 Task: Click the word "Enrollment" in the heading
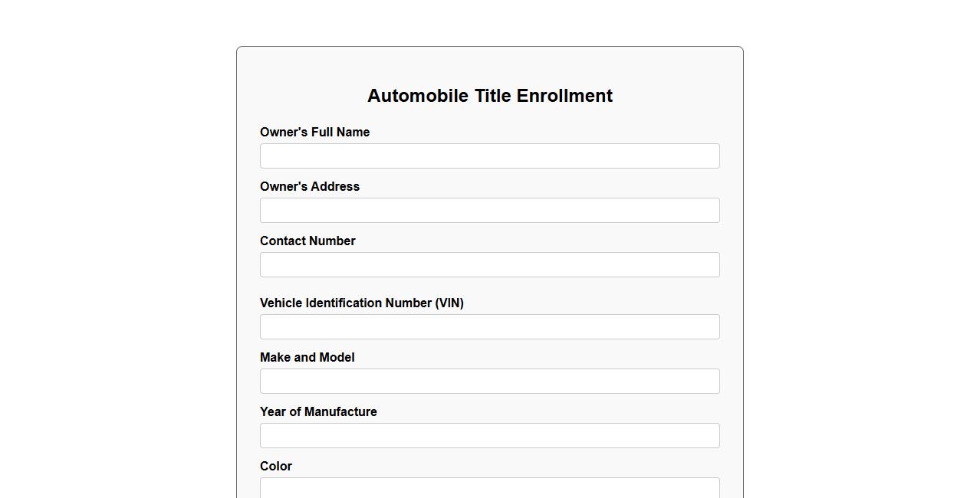tap(564, 96)
